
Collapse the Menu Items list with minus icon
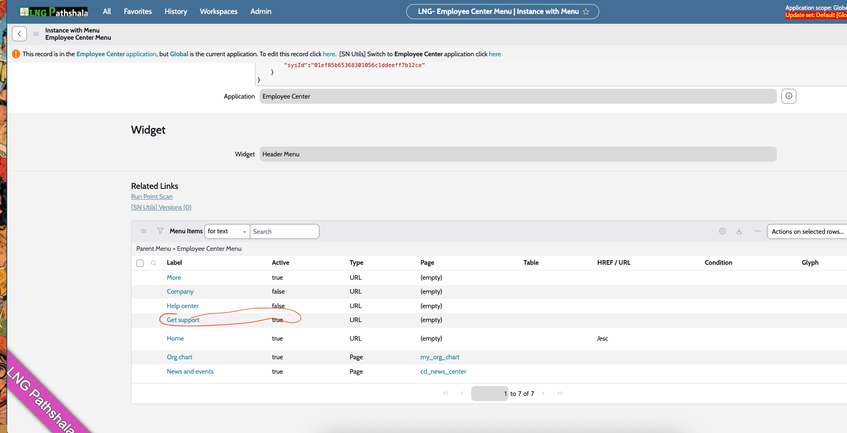[757, 231]
